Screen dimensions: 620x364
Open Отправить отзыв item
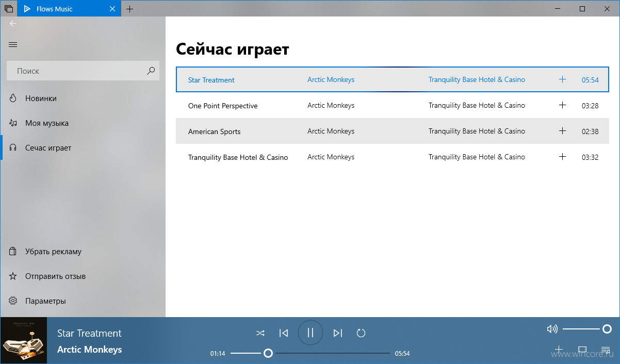pyautogui.click(x=83, y=276)
